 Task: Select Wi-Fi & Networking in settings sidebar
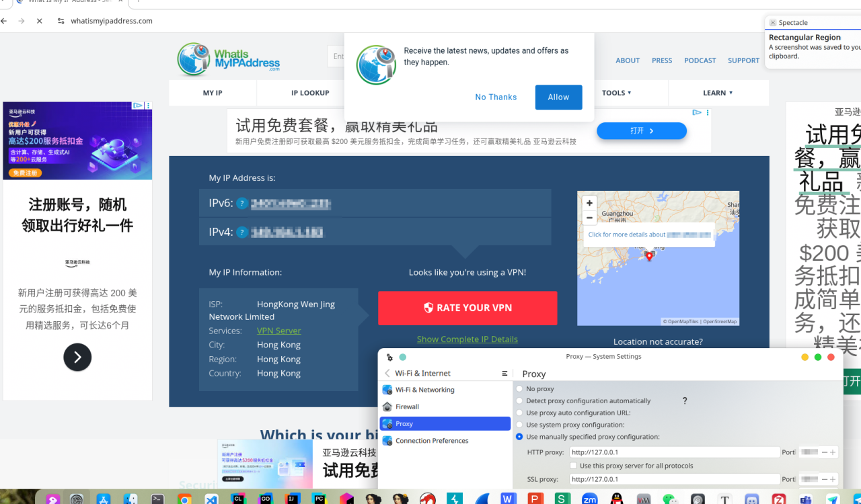[445, 390]
